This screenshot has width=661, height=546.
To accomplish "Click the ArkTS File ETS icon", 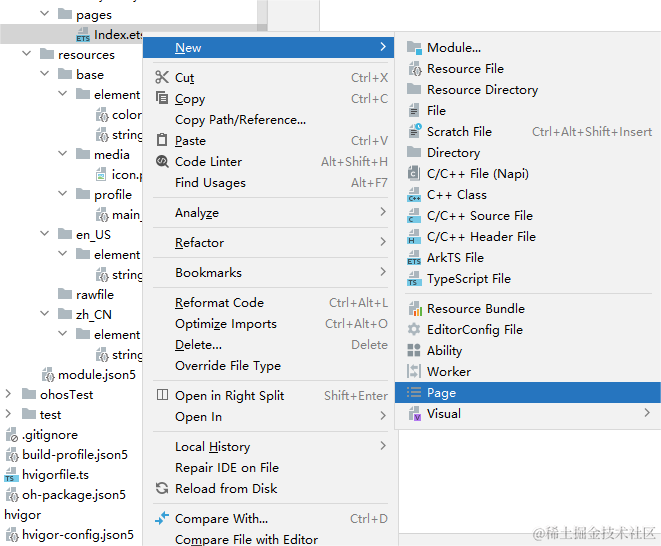I will [x=414, y=258].
